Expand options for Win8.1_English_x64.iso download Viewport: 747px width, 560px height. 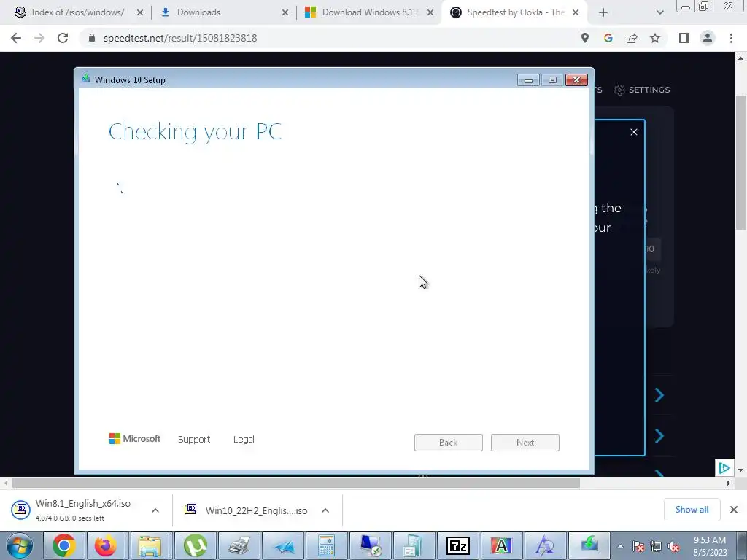pos(155,510)
